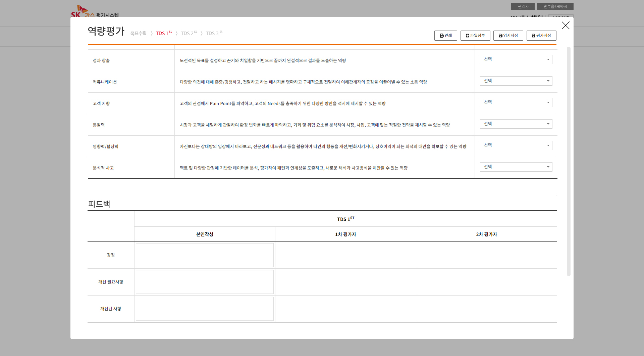Click the 평가저장 save evaluation button
Screen dimensions: 644x356
click(x=541, y=36)
